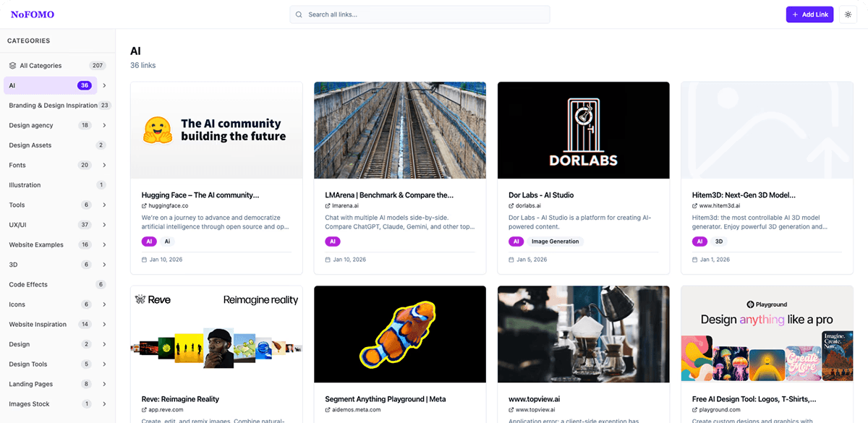Toggle the light/dark theme sun icon
The image size is (868, 423).
848,14
